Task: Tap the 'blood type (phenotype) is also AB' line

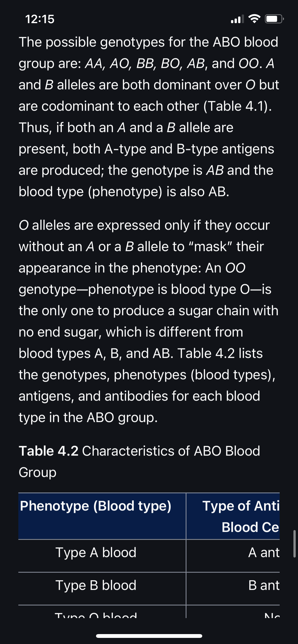Action: (124, 192)
